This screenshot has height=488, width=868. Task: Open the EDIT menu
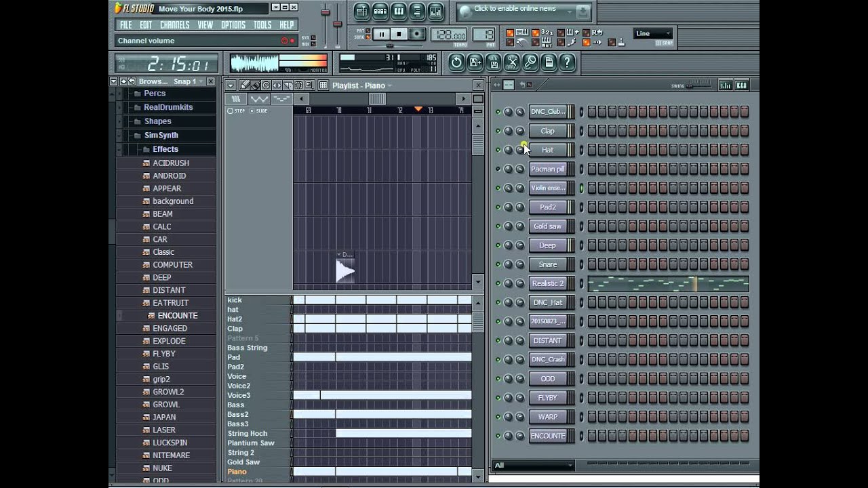tap(146, 25)
